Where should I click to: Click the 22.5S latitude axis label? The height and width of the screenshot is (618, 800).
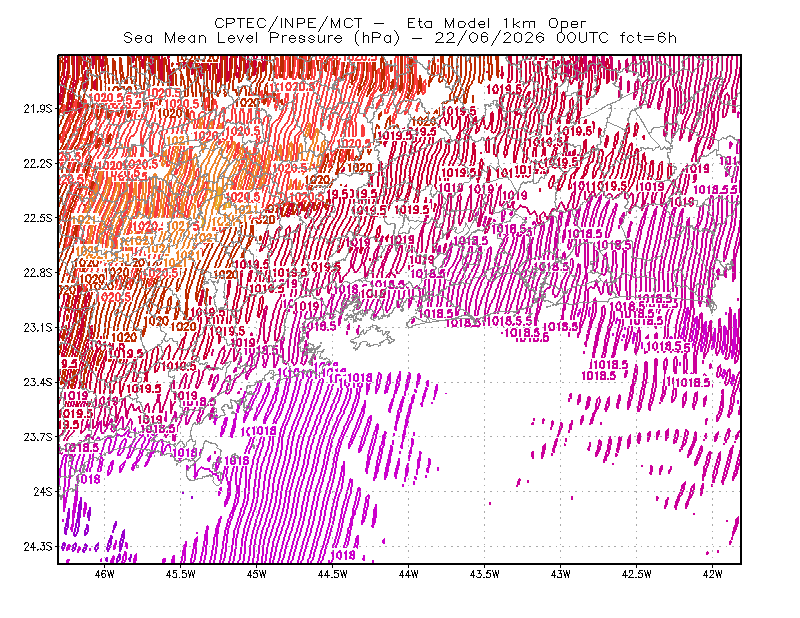point(37,218)
